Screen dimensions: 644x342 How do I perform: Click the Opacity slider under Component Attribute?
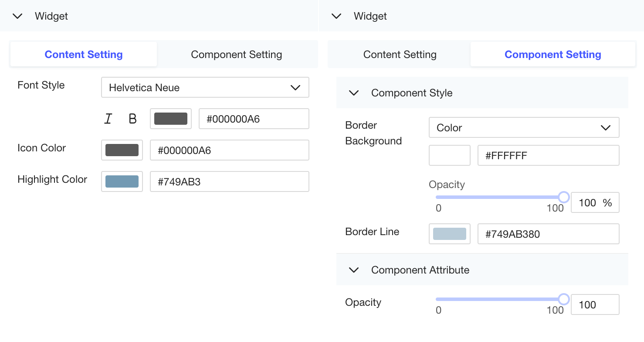point(501,299)
